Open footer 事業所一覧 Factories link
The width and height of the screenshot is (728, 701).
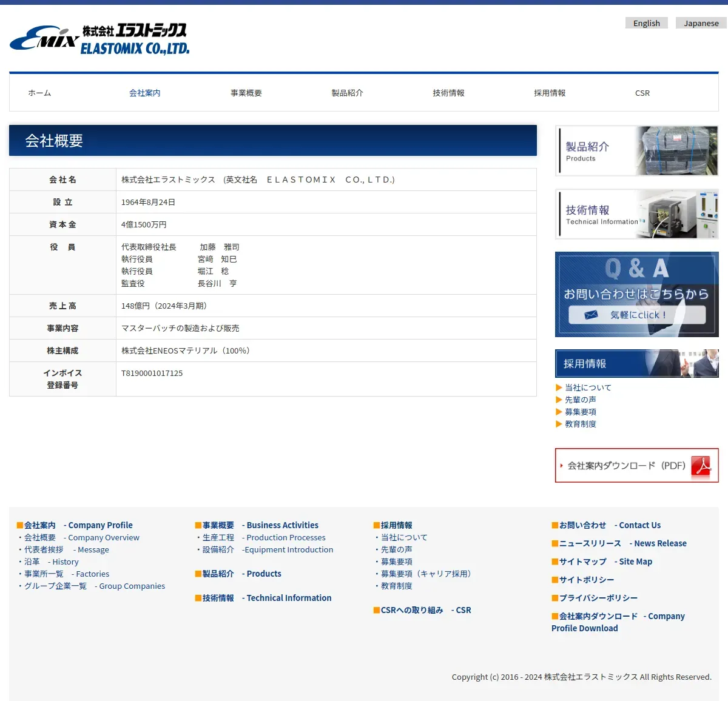point(67,574)
